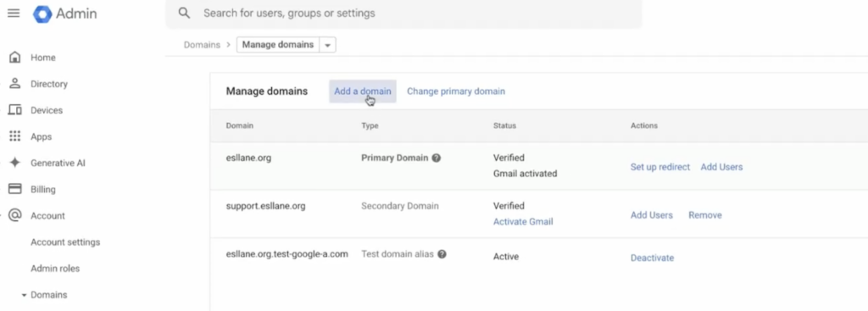
Task: Open Apps in the sidebar
Action: [41, 136]
